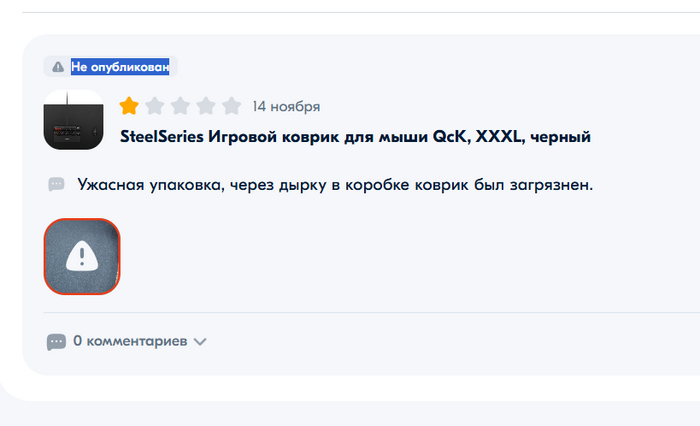The width and height of the screenshot is (700, 426).
Task: Expand comments with the chevron arrow
Action: tap(200, 342)
